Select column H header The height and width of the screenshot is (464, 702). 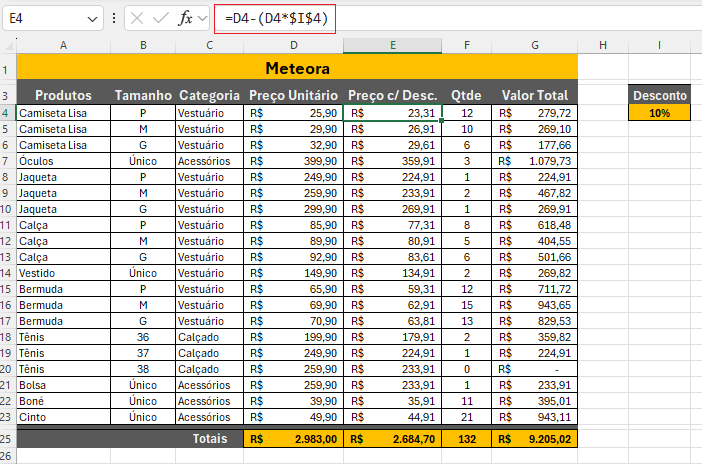(x=603, y=45)
